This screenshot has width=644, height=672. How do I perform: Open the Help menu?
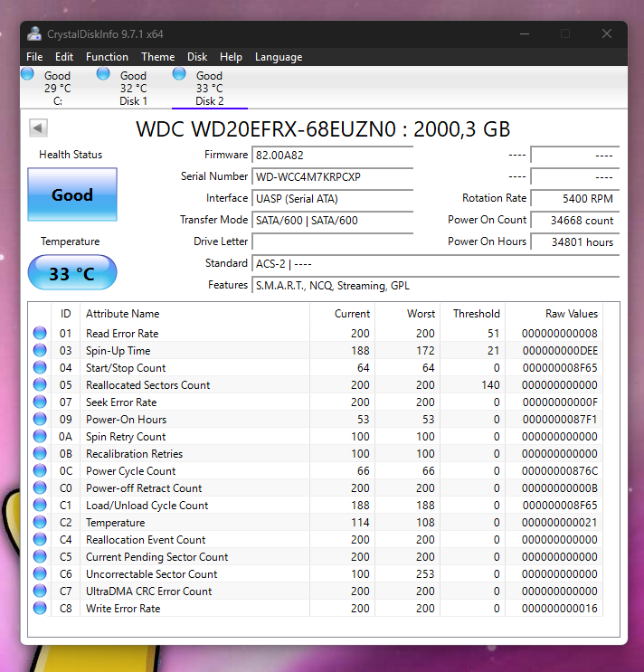point(231,57)
